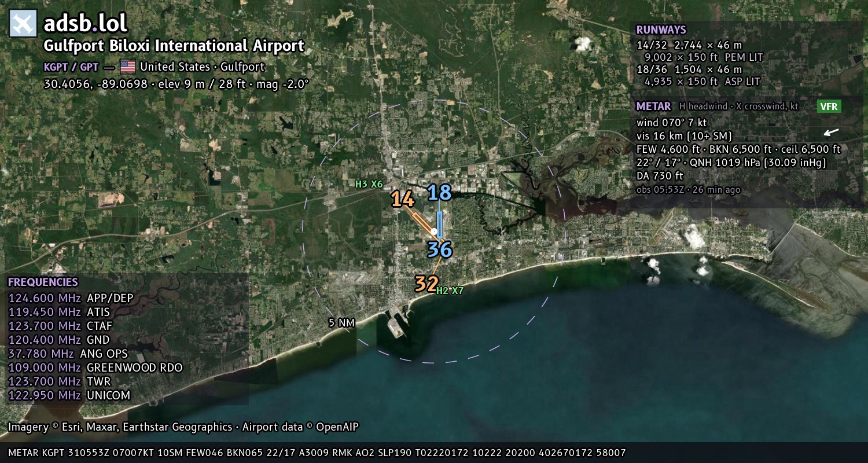The height and width of the screenshot is (463, 868).
Task: Click the 14/32 2,744 × 46 m row
Action: [689, 45]
